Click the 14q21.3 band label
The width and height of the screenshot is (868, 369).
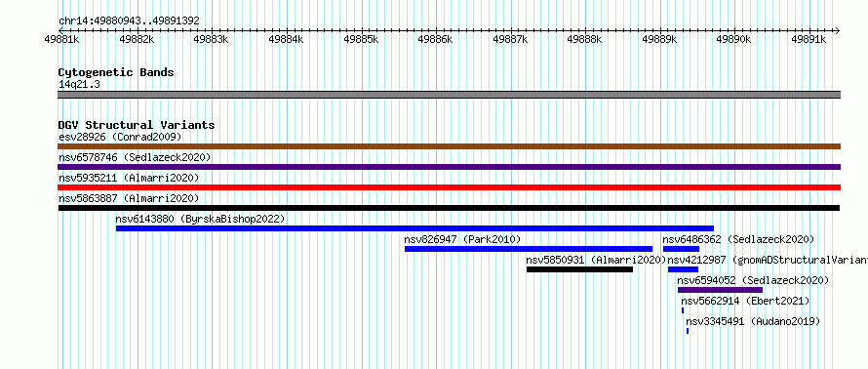[x=79, y=85]
